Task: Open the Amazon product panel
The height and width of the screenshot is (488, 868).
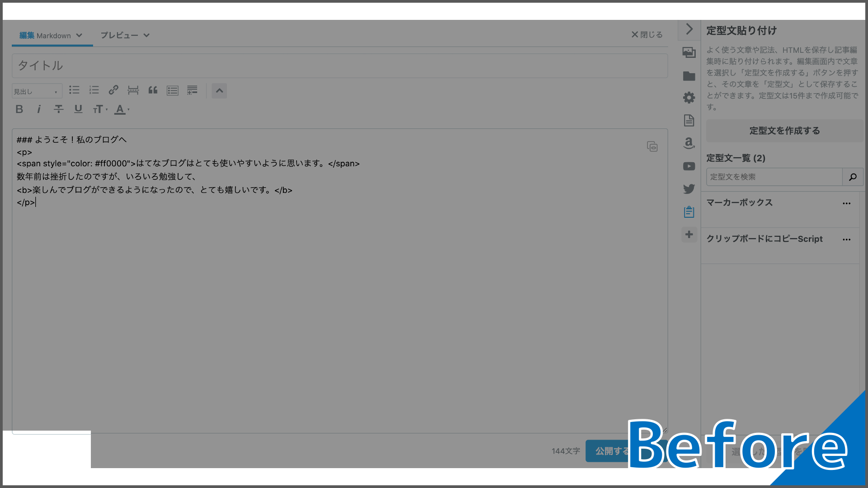Action: coord(689,143)
